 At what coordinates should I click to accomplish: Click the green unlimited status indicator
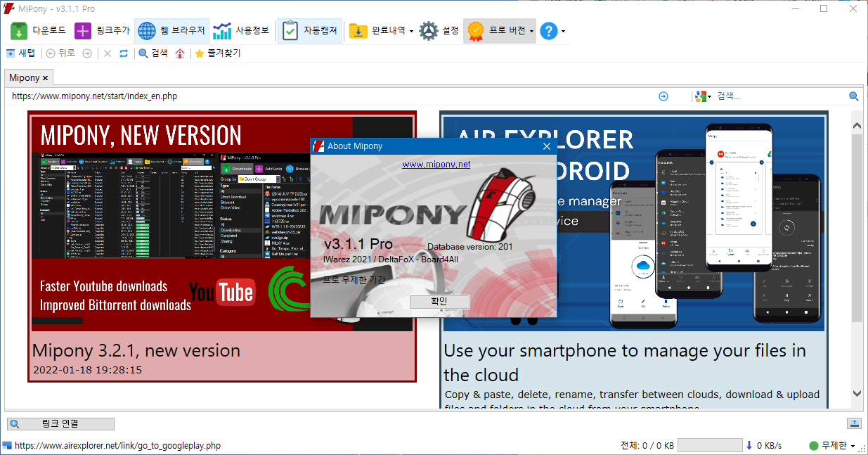pos(814,445)
